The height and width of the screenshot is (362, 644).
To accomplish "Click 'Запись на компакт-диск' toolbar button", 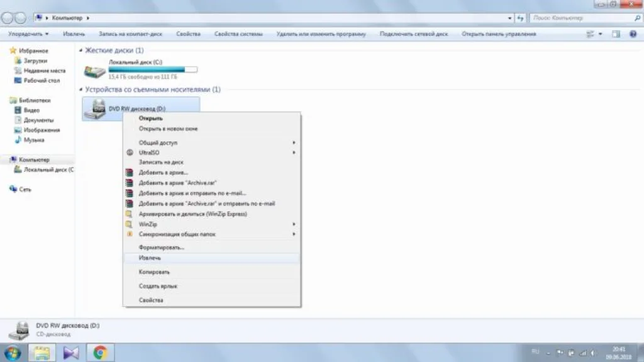I will pos(131,34).
